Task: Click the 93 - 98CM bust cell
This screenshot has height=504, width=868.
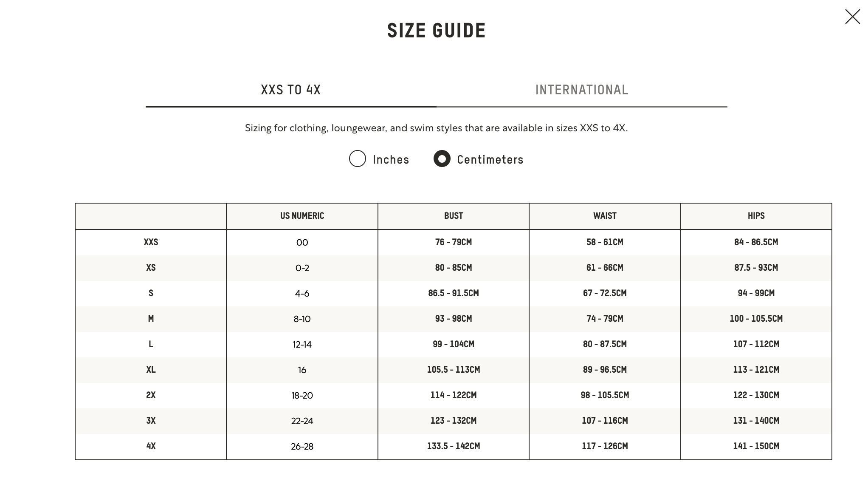Action: (453, 319)
